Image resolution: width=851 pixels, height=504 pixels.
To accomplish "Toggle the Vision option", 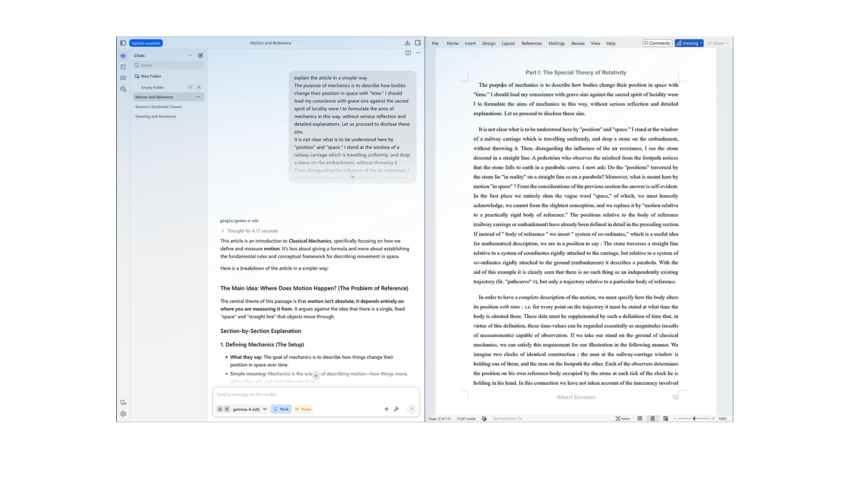I will (x=303, y=409).
